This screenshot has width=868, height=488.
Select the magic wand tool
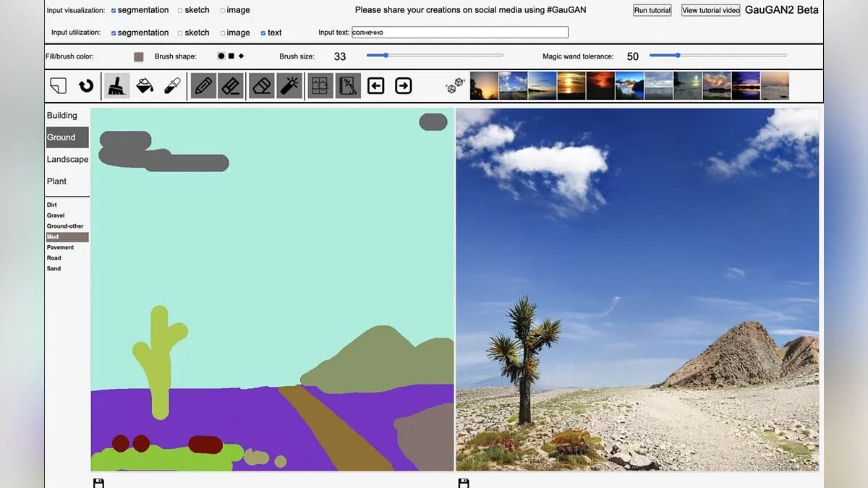point(289,86)
